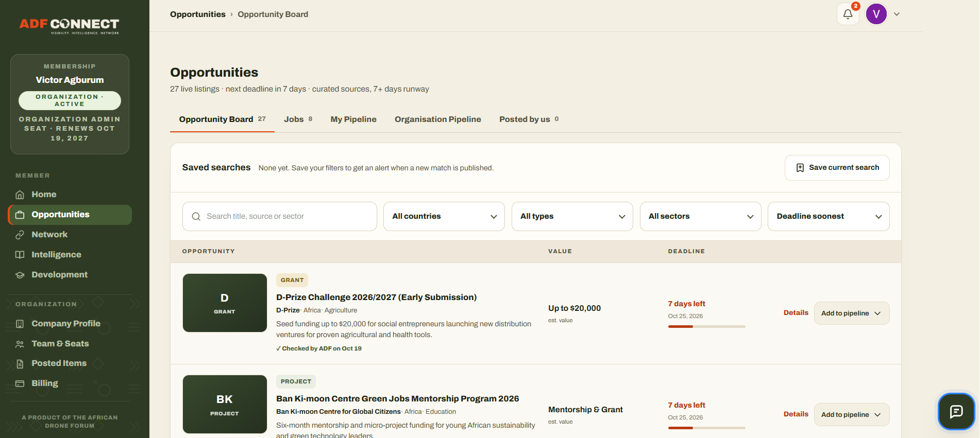
Task: Focus the search title, source or sector field
Action: (x=279, y=217)
